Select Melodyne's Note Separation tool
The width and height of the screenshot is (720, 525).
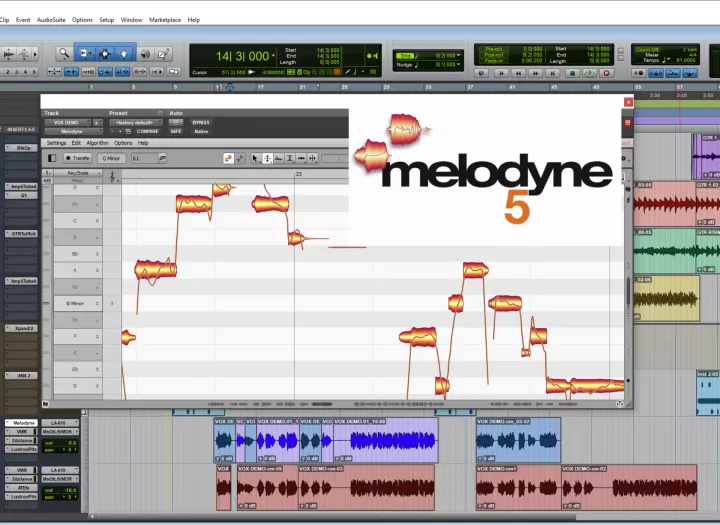point(313,158)
